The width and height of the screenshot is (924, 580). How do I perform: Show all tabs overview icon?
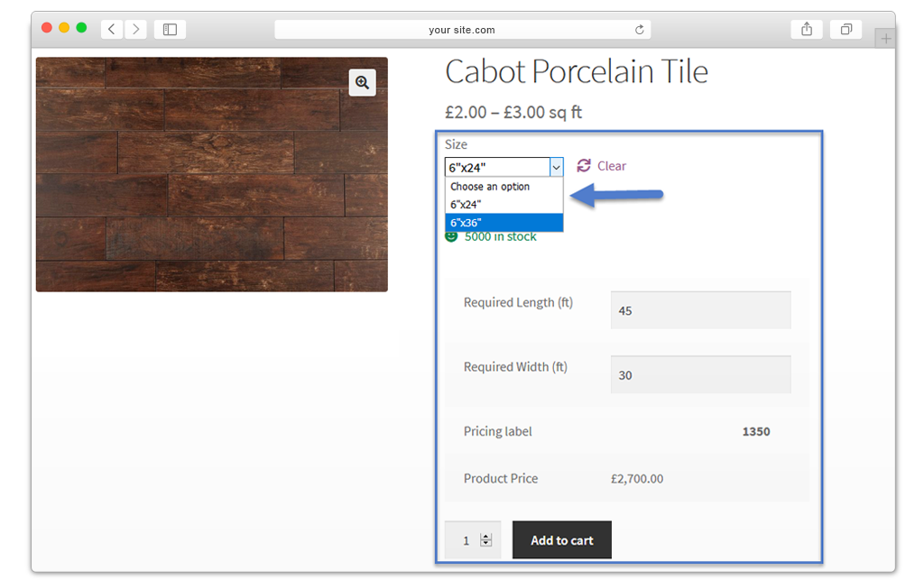tap(845, 29)
